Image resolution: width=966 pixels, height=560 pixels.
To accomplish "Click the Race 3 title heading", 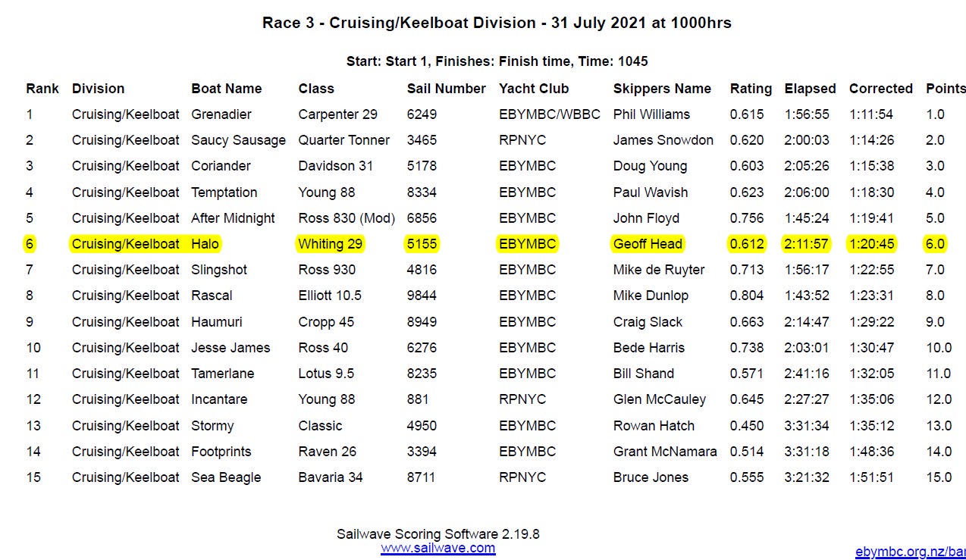I will [497, 23].
